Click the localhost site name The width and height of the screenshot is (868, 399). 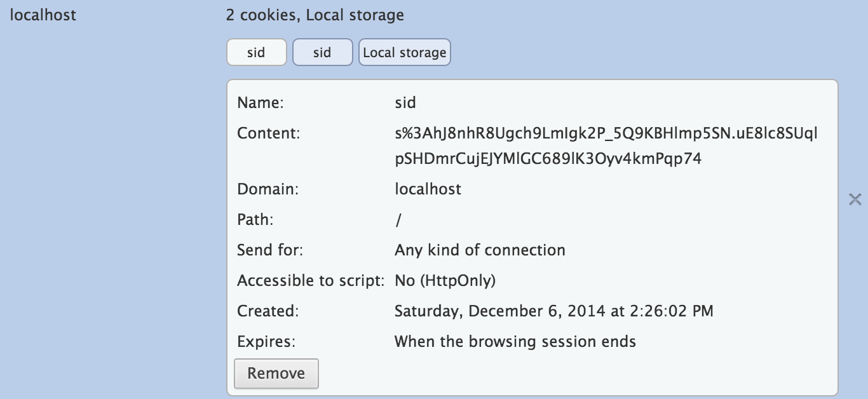43,15
